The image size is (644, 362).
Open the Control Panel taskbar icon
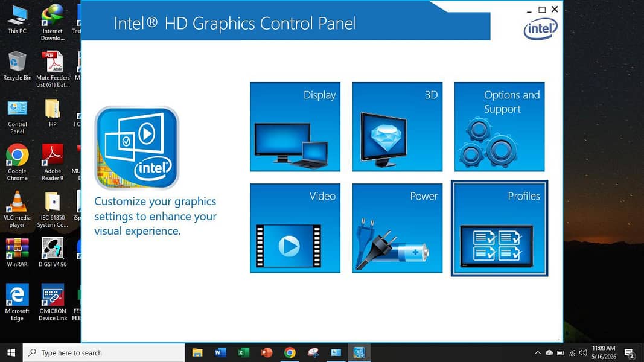click(336, 352)
